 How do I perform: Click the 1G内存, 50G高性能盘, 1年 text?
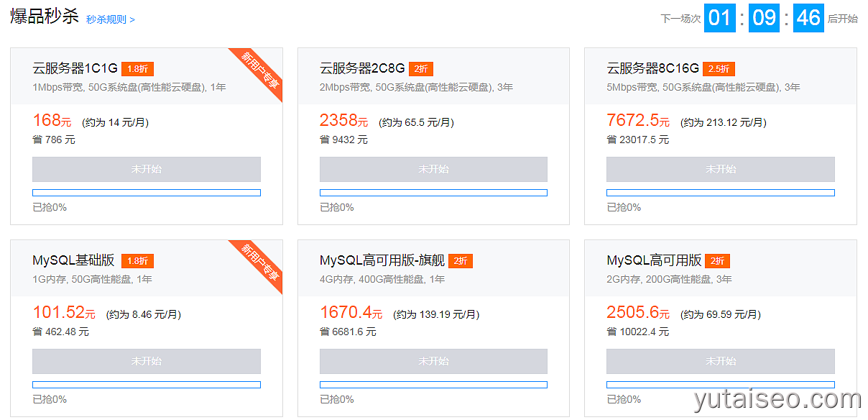[x=92, y=279]
